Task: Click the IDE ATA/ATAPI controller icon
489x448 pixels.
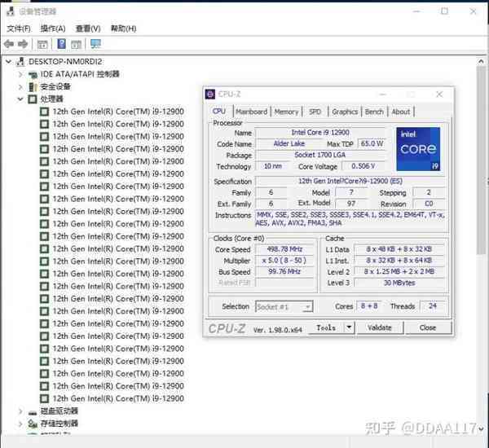Action: pyautogui.click(x=33, y=74)
